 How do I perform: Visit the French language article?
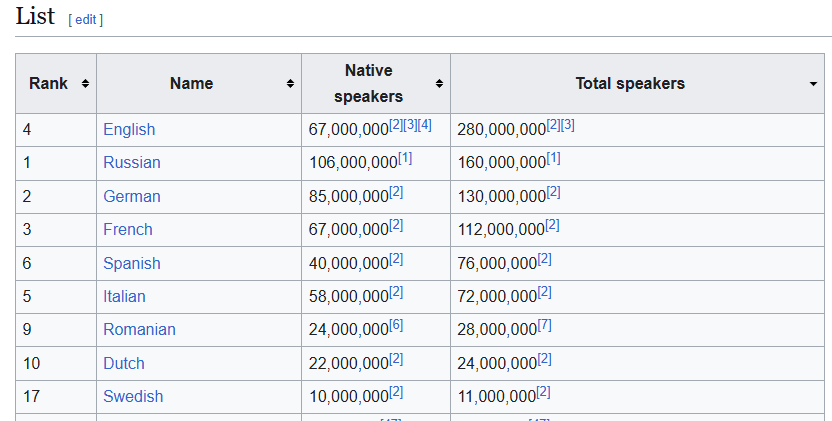128,229
